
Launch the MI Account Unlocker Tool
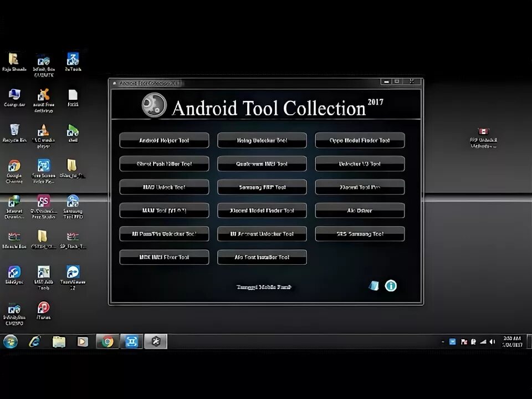pyautogui.click(x=262, y=234)
